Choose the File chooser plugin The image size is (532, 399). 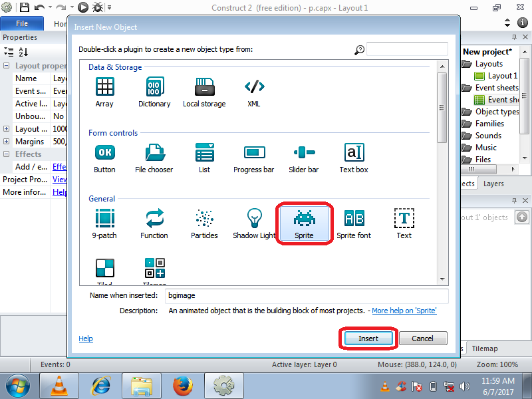pos(155,152)
